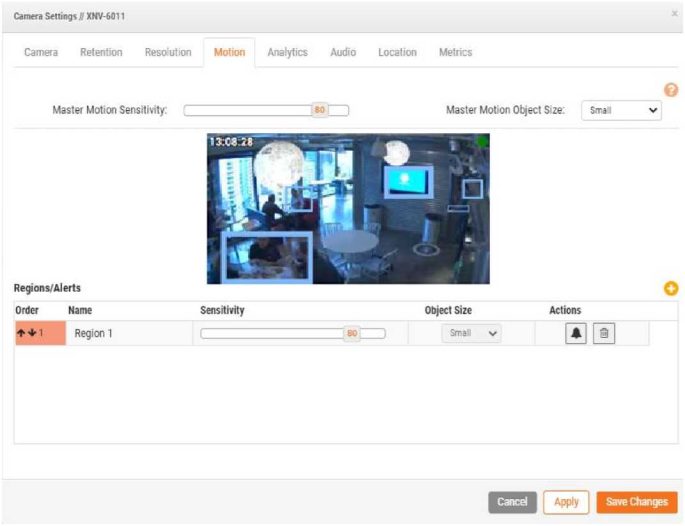View the Metrics tab
This screenshot has height=526, width=685.
click(x=455, y=53)
